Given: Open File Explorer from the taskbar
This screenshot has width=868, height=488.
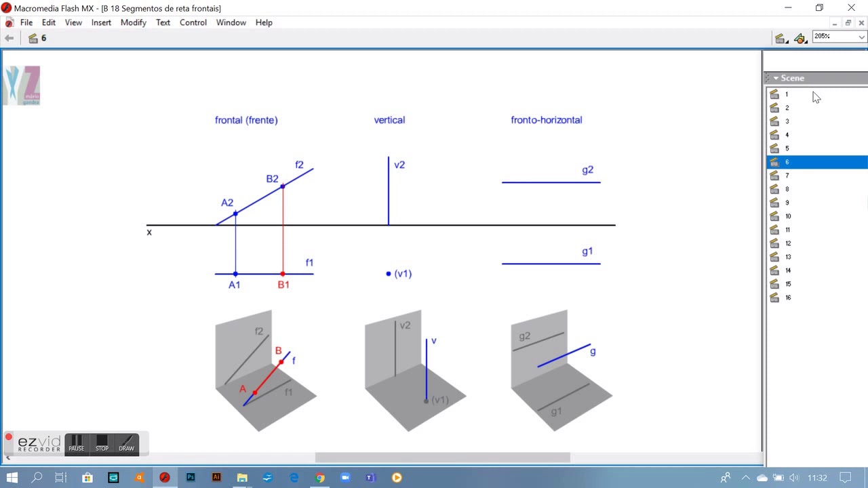Looking at the screenshot, I should [242, 477].
